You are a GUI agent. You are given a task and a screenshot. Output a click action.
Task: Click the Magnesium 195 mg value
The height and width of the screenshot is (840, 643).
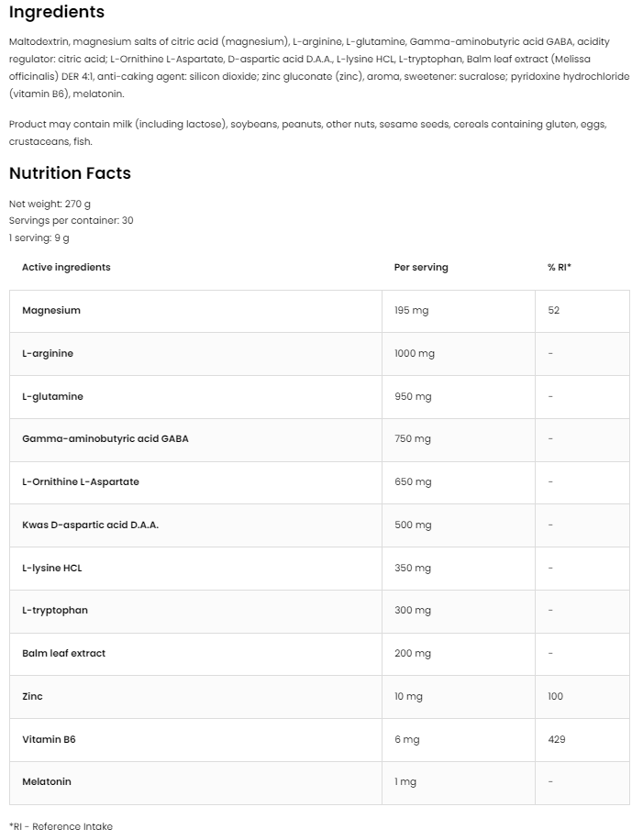tap(411, 311)
